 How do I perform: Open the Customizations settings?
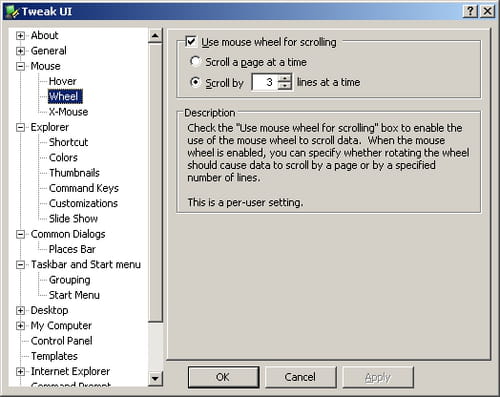pyautogui.click(x=83, y=203)
